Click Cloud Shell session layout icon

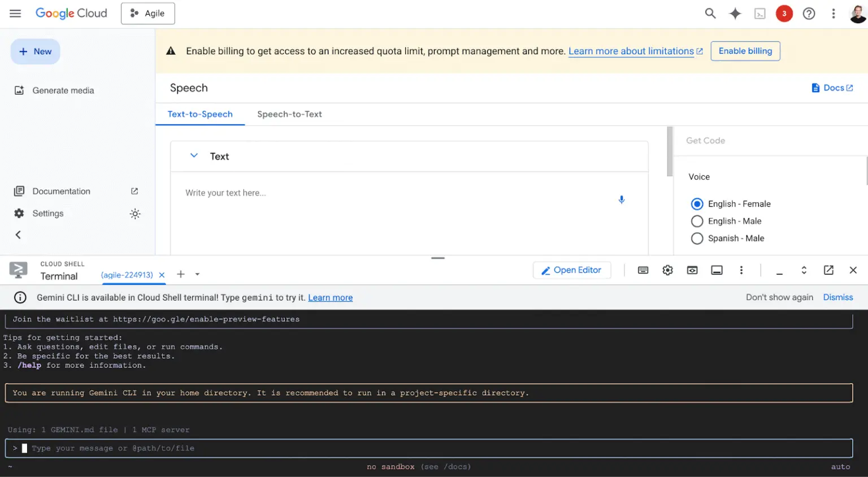(x=717, y=270)
